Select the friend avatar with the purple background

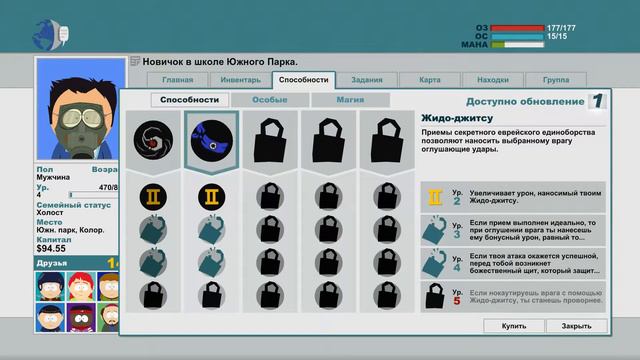click(81, 317)
